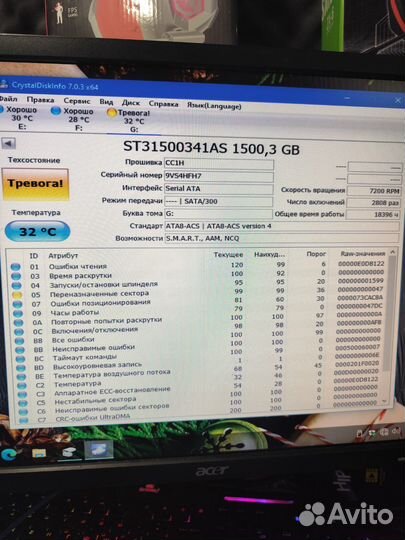The height and width of the screenshot is (540, 405).
Task: Open the Справка menu
Action: tap(164, 104)
